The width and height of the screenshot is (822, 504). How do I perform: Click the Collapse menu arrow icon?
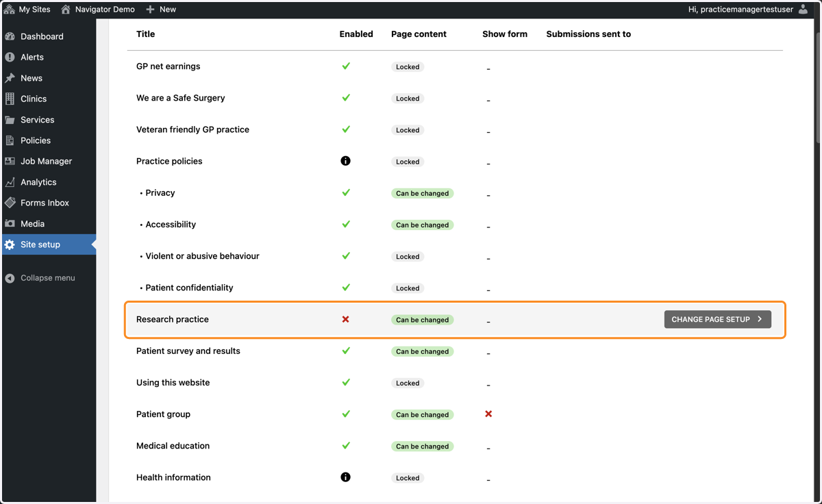(x=10, y=278)
